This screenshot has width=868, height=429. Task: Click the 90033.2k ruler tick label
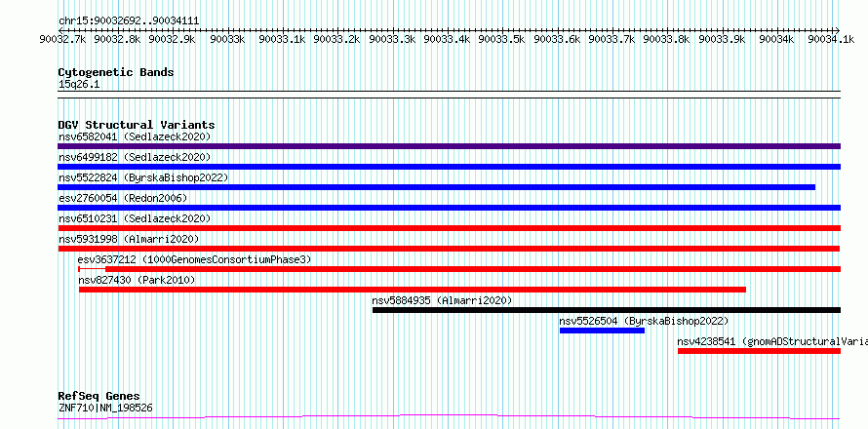coord(338,39)
